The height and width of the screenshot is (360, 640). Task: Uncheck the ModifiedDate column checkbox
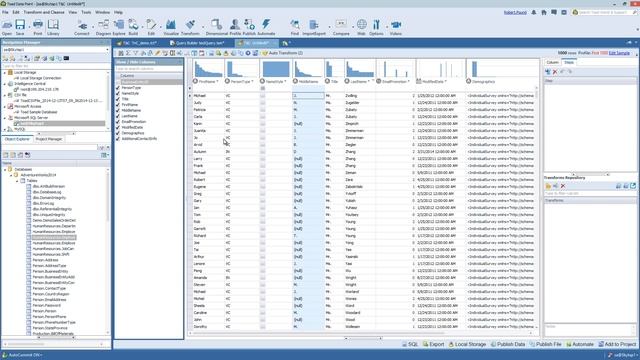point(118,127)
